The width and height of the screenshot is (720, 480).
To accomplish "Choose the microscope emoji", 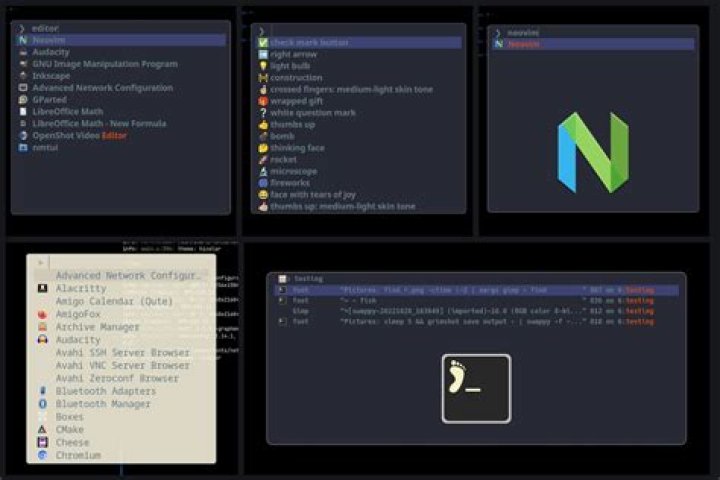I will point(359,171).
